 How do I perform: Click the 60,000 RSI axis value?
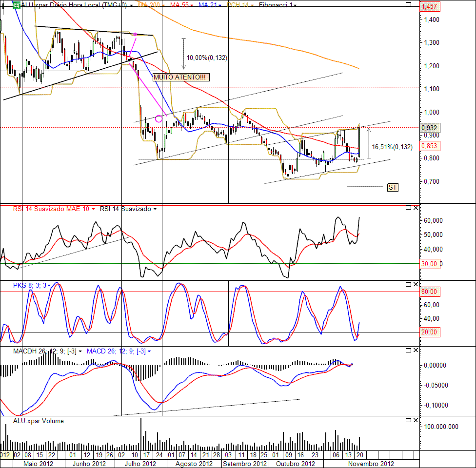(x=433, y=221)
